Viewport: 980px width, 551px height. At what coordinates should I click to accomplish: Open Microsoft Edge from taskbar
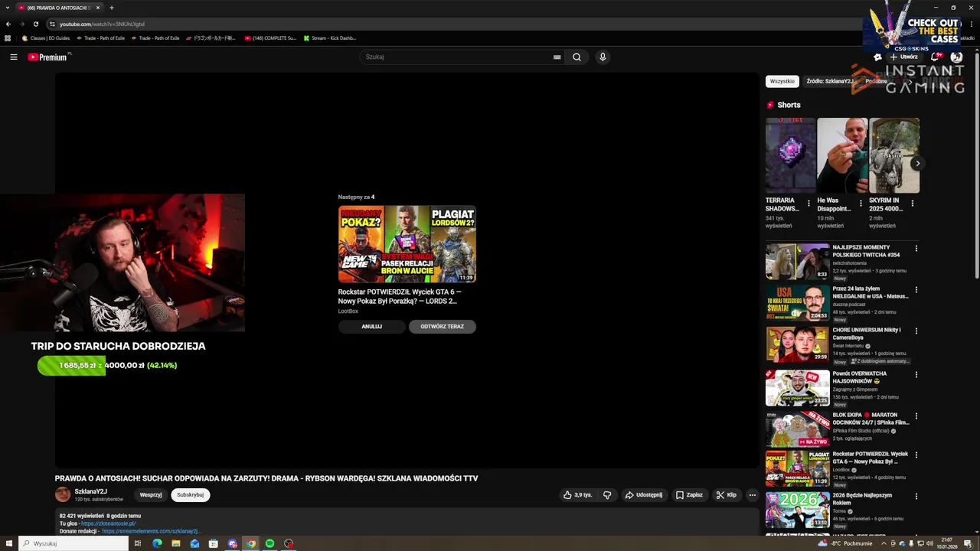pos(157,543)
